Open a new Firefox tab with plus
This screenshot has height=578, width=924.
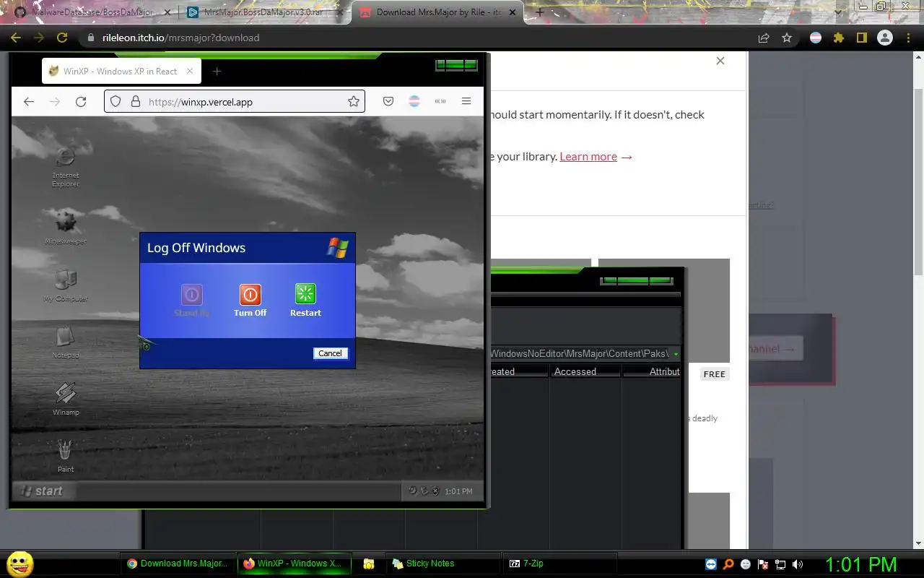click(x=217, y=71)
